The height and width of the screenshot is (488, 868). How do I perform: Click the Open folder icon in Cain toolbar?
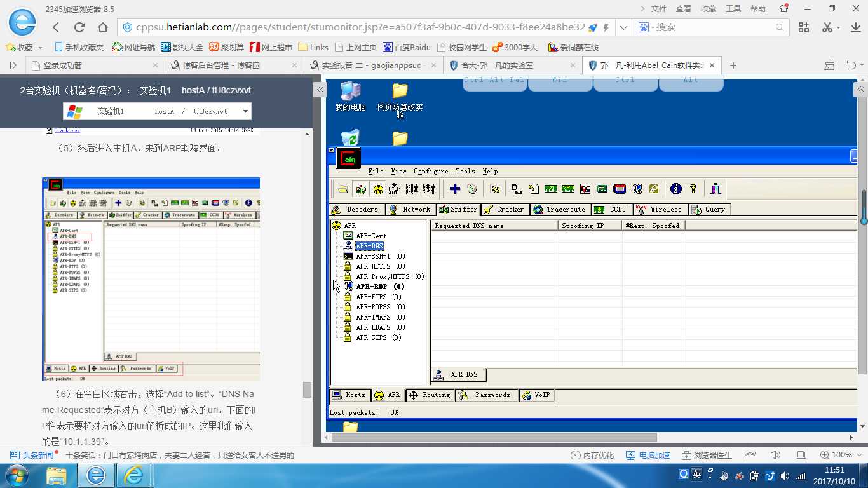[x=343, y=189]
